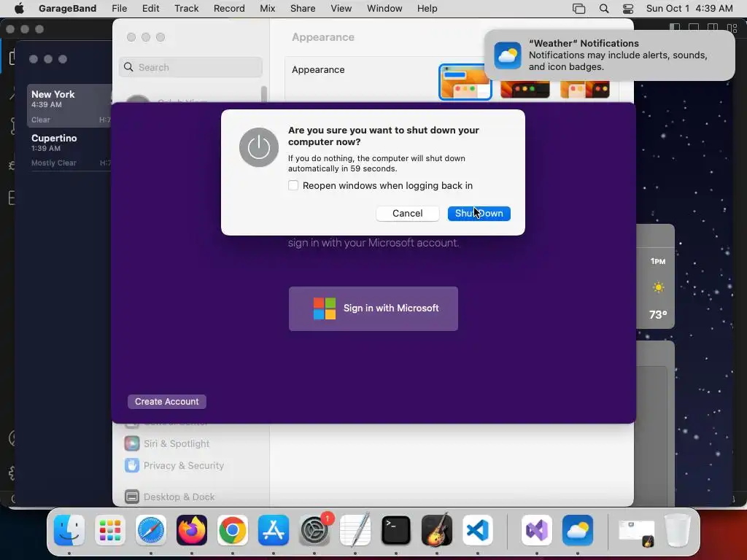Open the File menu
Screen dimensions: 747x560
coord(119,8)
